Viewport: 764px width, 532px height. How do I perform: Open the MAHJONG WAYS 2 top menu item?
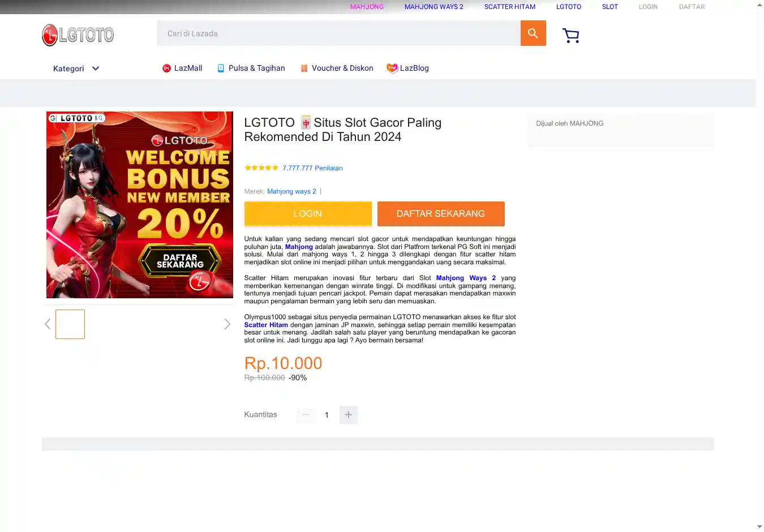point(434,7)
